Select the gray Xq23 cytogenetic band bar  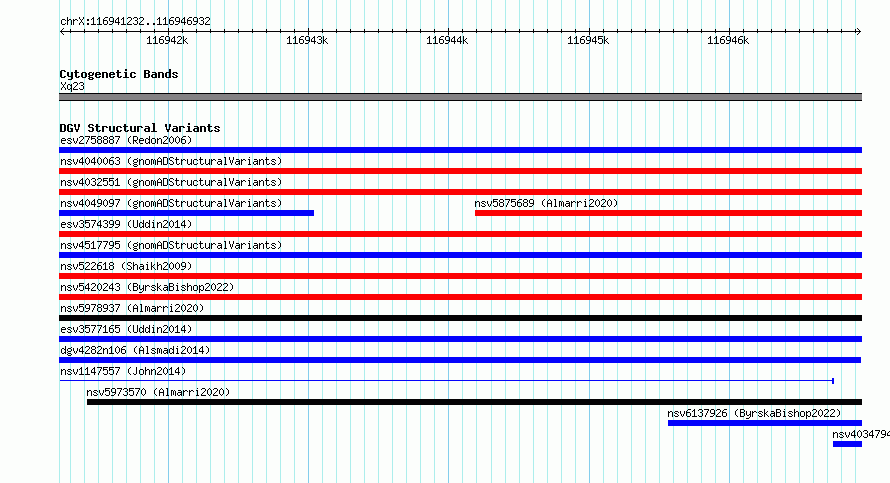(460, 97)
